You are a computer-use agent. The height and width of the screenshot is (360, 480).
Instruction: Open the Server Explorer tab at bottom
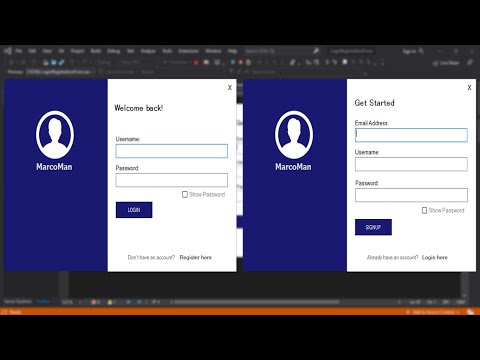coord(18,301)
